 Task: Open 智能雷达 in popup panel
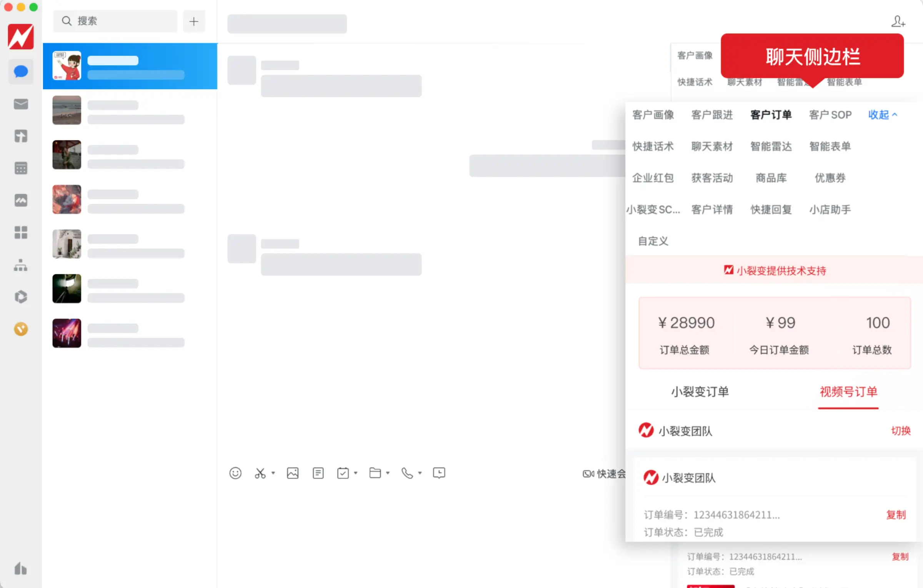pyautogui.click(x=771, y=146)
